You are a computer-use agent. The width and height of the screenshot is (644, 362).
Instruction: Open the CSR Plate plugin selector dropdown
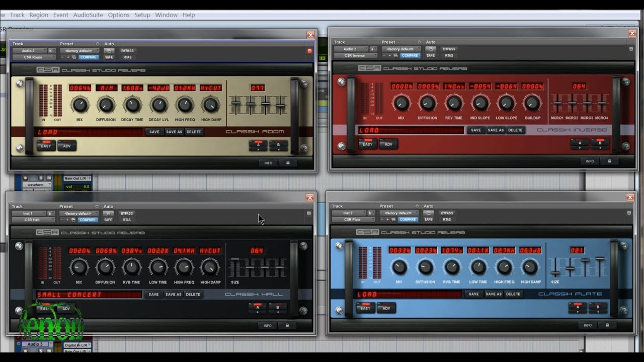(353, 219)
